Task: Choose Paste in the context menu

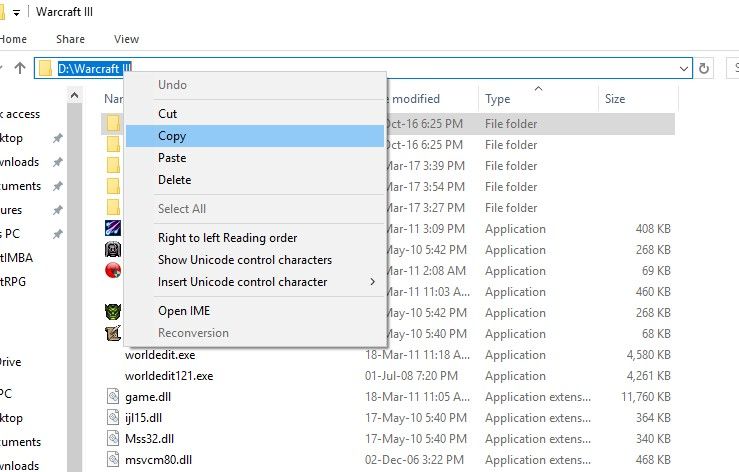Action: (x=255, y=158)
